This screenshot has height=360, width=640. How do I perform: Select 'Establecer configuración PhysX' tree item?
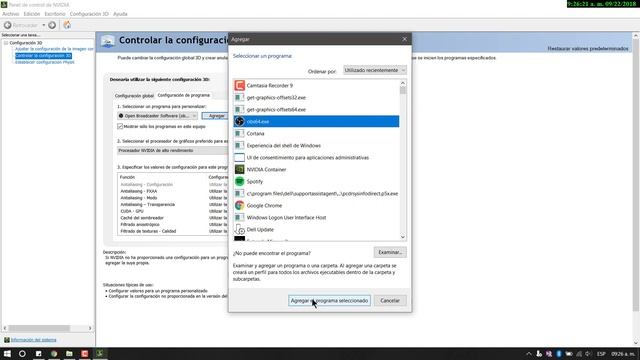pyautogui.click(x=45, y=62)
